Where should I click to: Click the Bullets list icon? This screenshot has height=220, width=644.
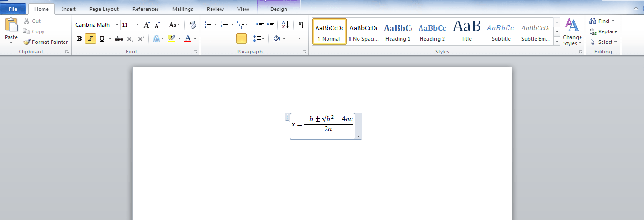(x=208, y=24)
